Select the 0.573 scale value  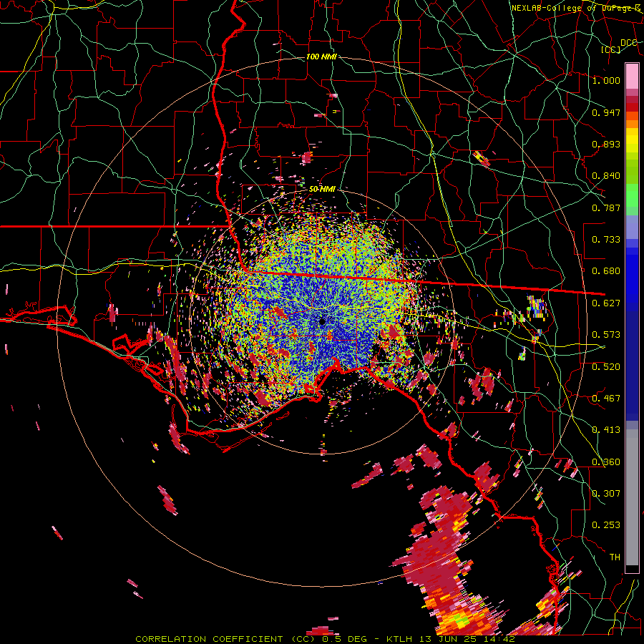606,335
